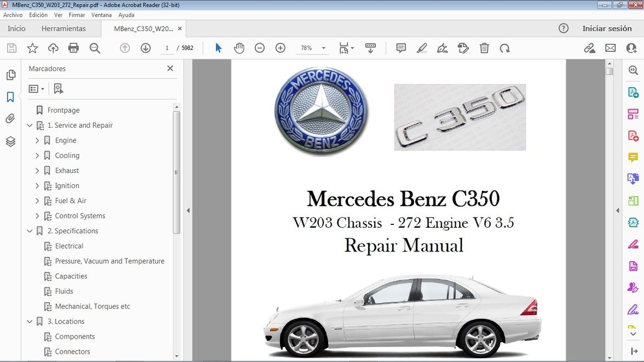Open the Capacities bookmark
The height and width of the screenshot is (362, 644).
pos(71,276)
